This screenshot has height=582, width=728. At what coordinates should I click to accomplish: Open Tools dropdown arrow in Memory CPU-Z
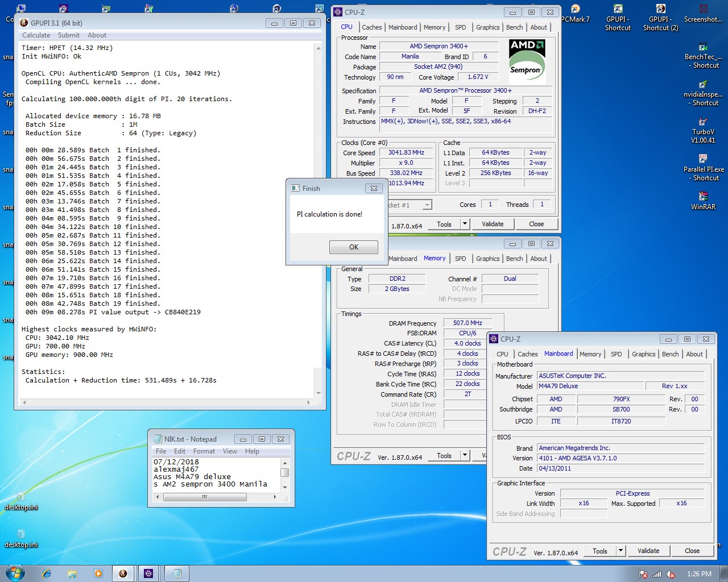[x=465, y=455]
